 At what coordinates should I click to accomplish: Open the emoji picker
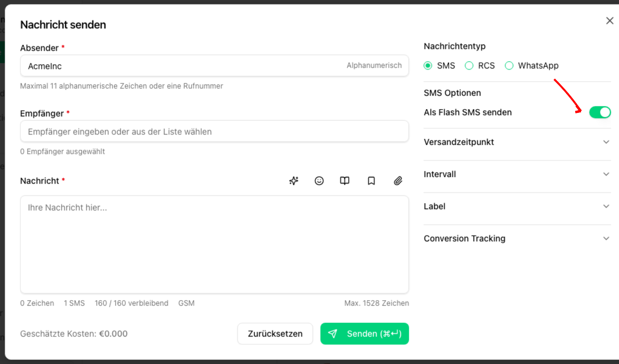(x=319, y=180)
